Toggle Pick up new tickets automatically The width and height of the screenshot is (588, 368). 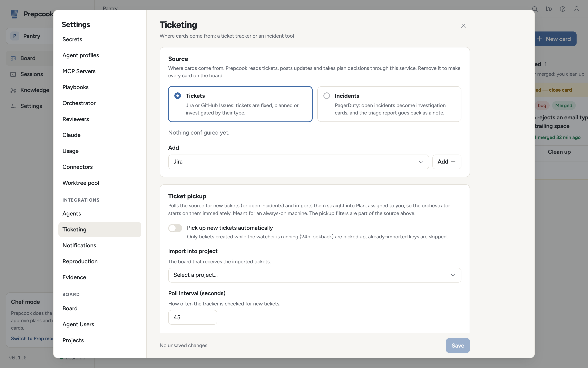coord(175,228)
